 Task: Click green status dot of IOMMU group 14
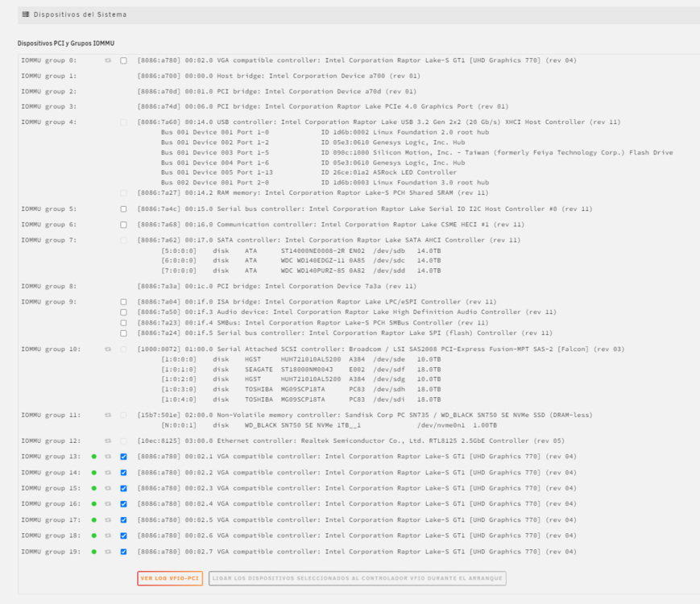(x=93, y=472)
